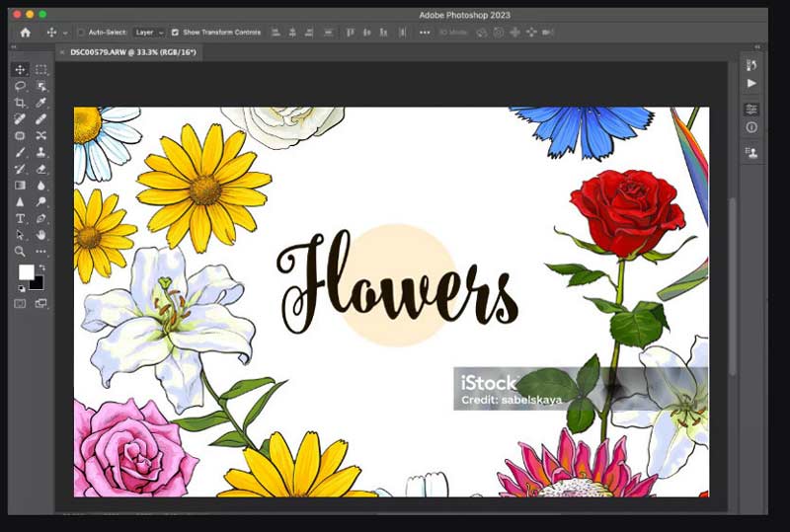Enable the Auto-Select checkbox
The width and height of the screenshot is (790, 532).
pyautogui.click(x=81, y=33)
